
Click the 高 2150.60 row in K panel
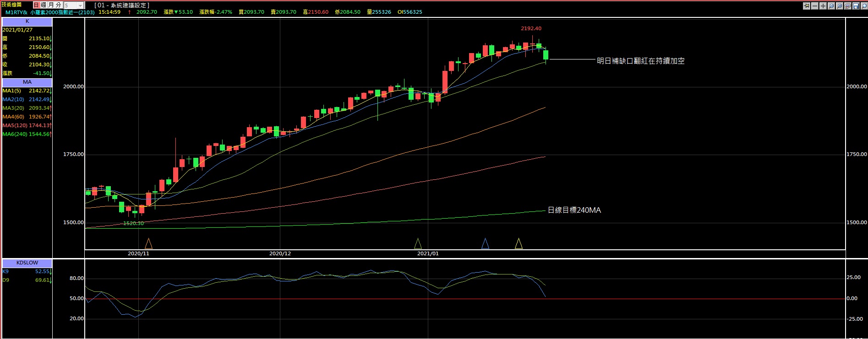pos(27,48)
